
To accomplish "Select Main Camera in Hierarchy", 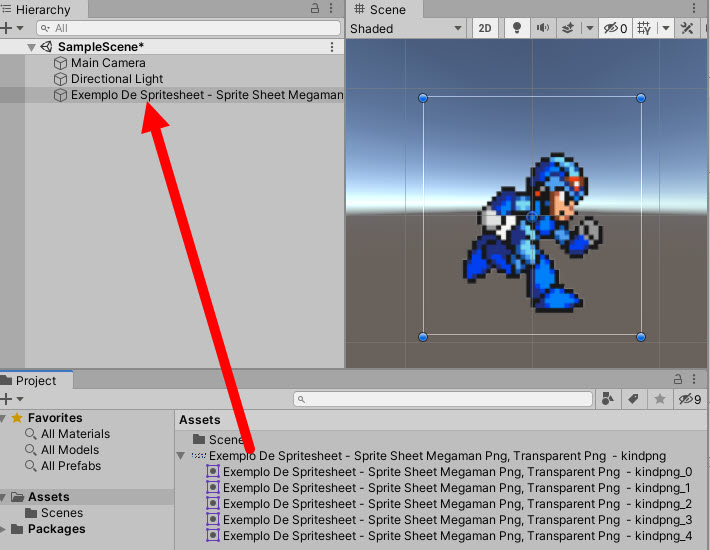I will tap(108, 63).
